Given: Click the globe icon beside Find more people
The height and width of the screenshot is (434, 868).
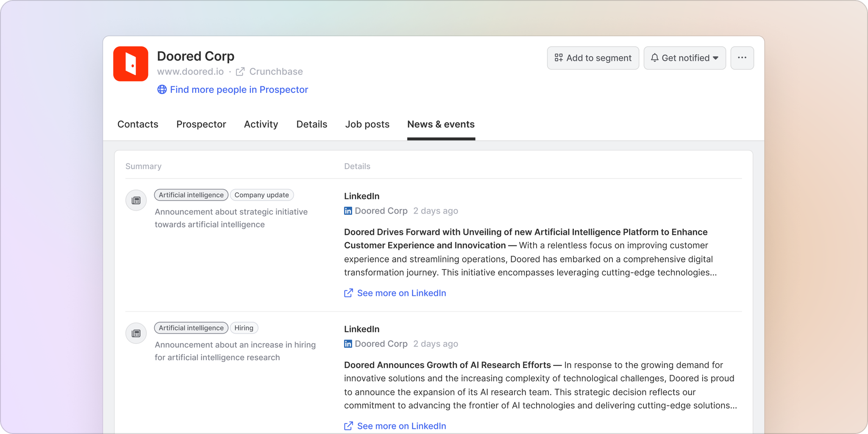Looking at the screenshot, I should pos(162,89).
